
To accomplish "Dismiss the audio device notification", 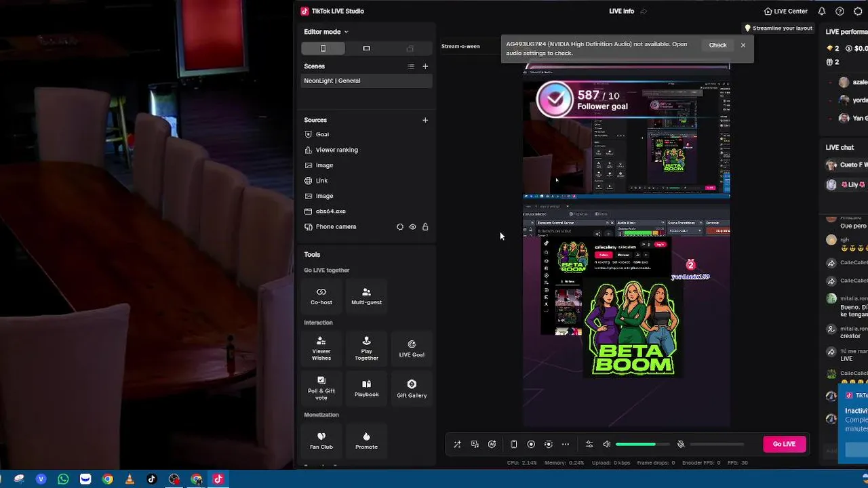I will [x=743, y=45].
